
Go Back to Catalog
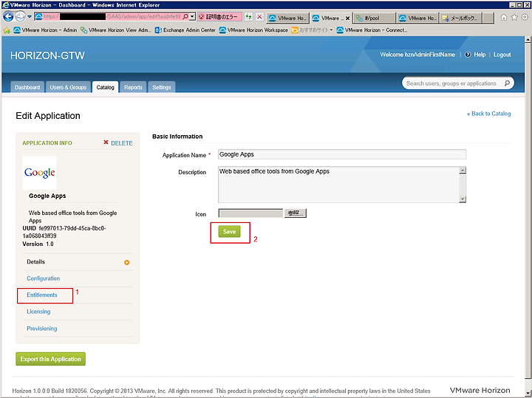coord(488,114)
